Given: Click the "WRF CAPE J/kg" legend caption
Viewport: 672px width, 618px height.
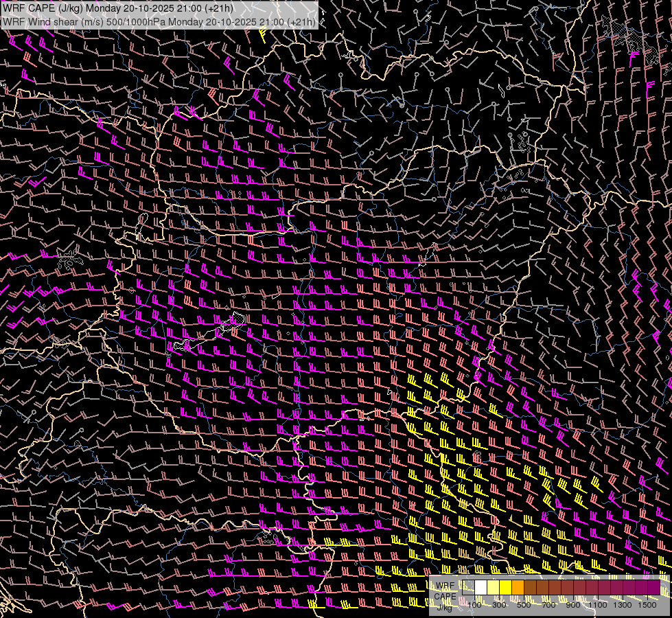Looking at the screenshot, I should coord(445,596).
